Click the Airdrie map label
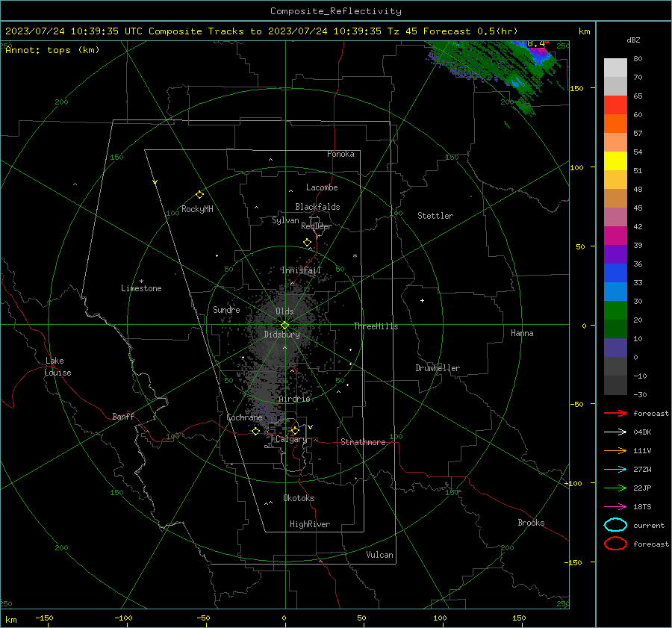Screen dimensions: 672x628 click(294, 399)
